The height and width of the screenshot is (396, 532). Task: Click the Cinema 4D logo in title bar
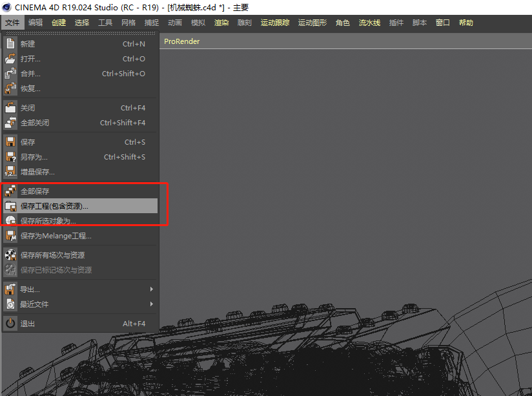pyautogui.click(x=6, y=7)
